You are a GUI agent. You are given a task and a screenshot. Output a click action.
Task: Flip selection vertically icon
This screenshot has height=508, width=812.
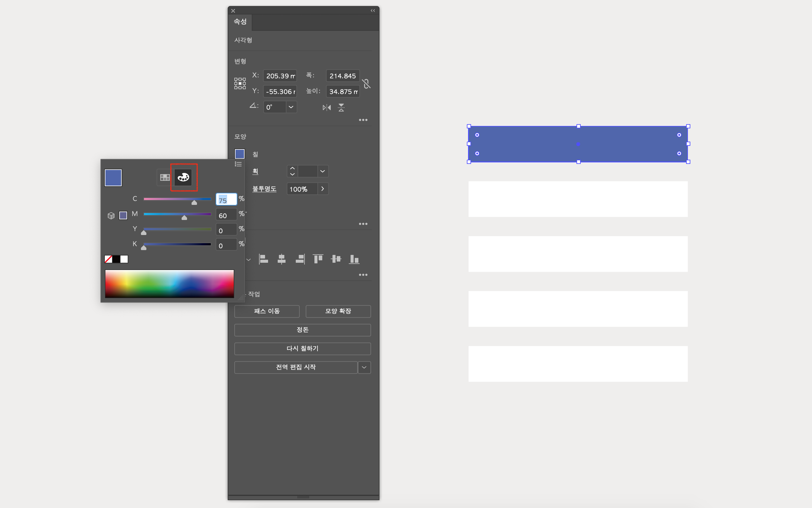(x=341, y=108)
